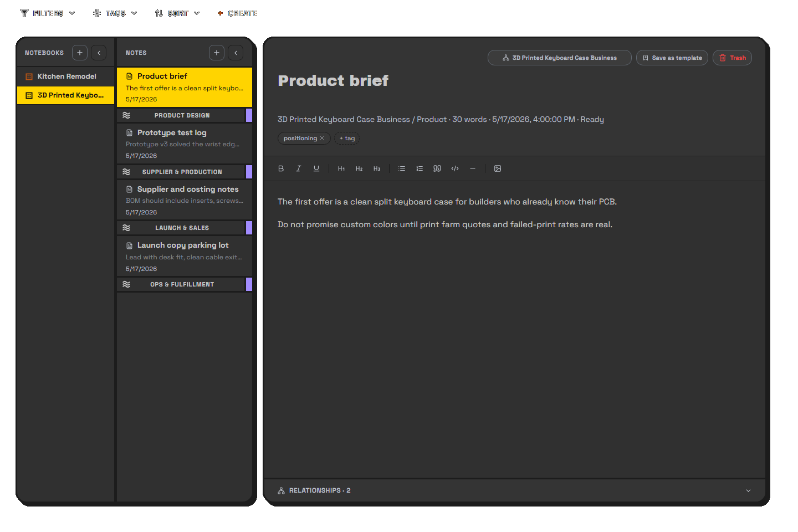Click the purple color marker of Product Design section
798x532 pixels.
[249, 115]
